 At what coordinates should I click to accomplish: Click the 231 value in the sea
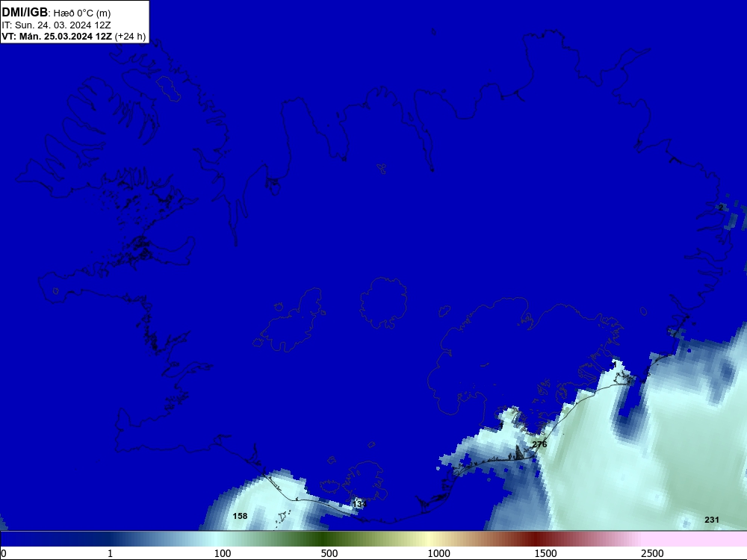pyautogui.click(x=712, y=520)
